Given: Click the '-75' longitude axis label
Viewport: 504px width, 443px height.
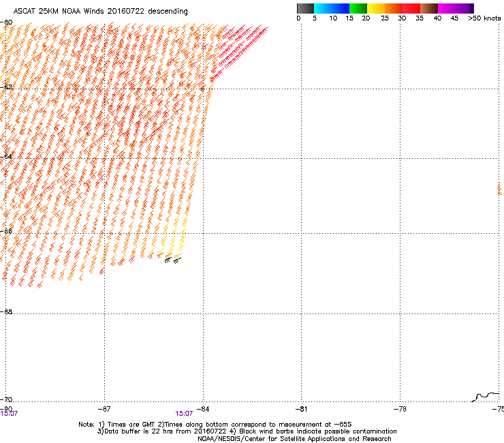Looking at the screenshot, I should (498, 409).
